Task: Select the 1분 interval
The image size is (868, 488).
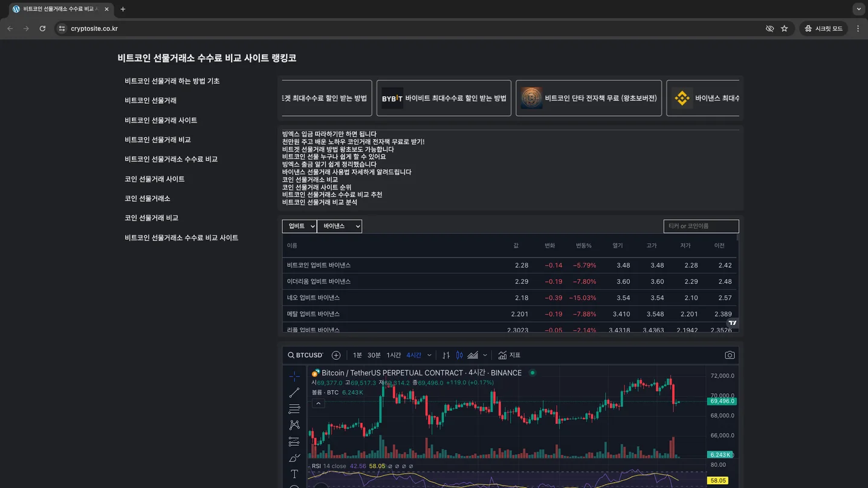Action: [x=357, y=355]
